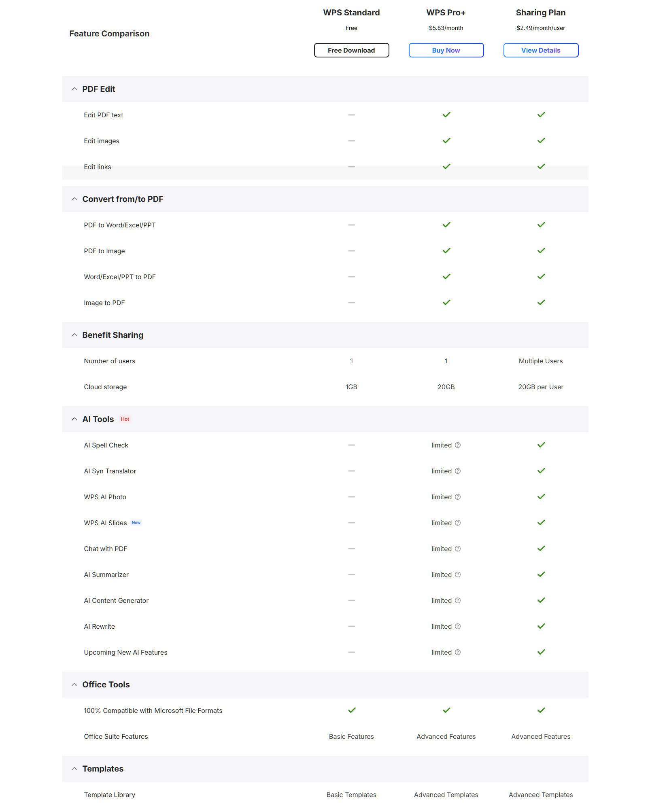Click the question icon in AI Rewrite row
Viewport: 650px width, 812px height.
(458, 626)
